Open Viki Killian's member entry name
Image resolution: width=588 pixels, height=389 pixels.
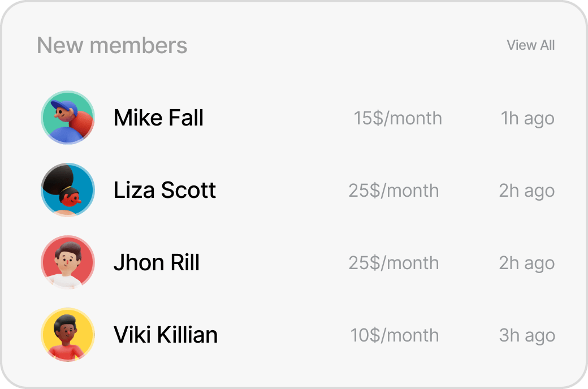tap(166, 335)
